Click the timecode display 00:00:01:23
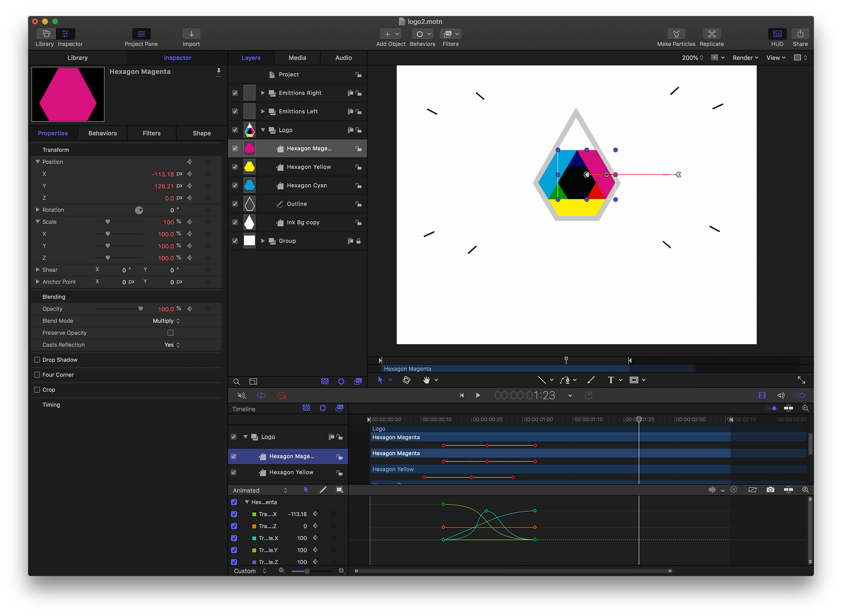This screenshot has width=842, height=616. [x=525, y=396]
